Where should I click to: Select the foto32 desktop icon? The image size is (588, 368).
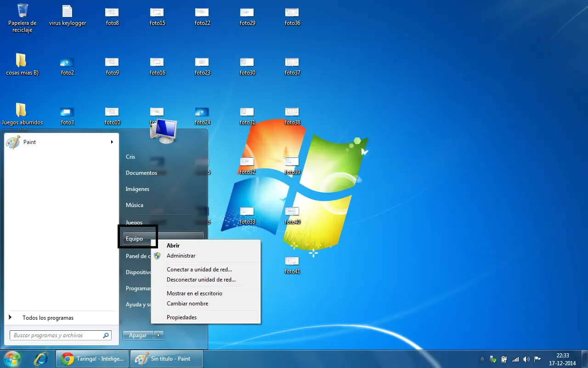(x=247, y=165)
